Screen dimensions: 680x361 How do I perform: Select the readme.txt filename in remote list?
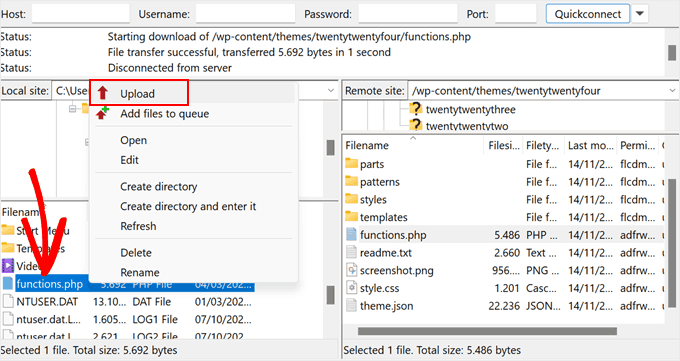[x=386, y=253]
